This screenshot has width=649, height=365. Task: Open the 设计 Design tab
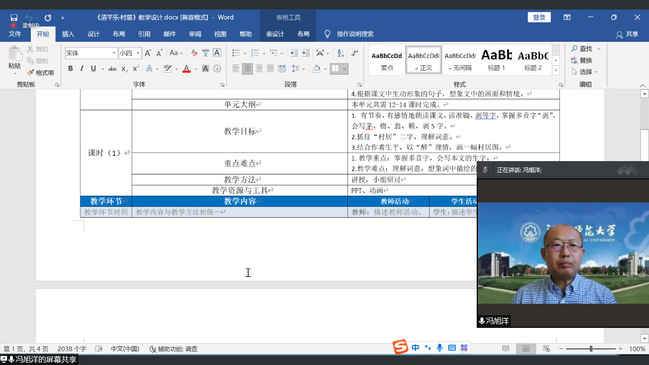pyautogui.click(x=93, y=34)
